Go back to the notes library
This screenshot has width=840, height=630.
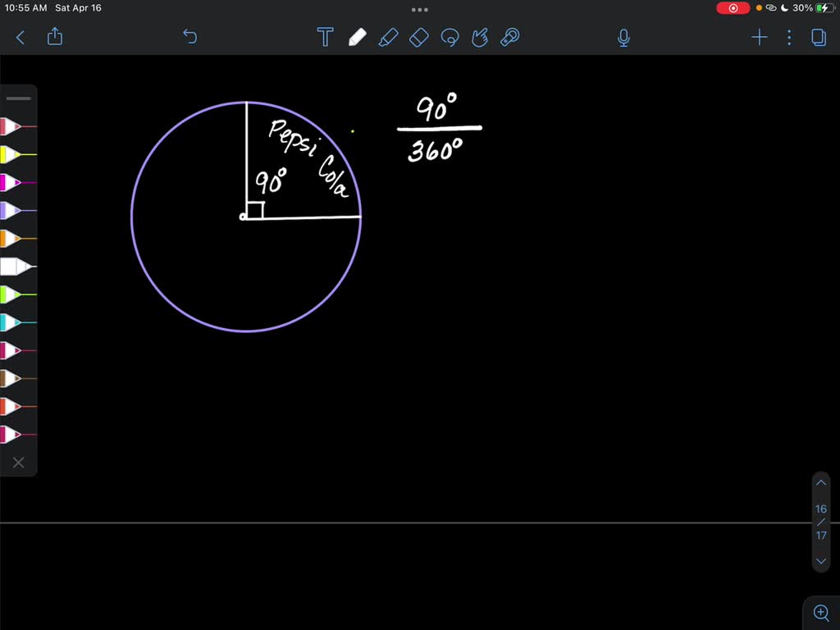pyautogui.click(x=21, y=37)
